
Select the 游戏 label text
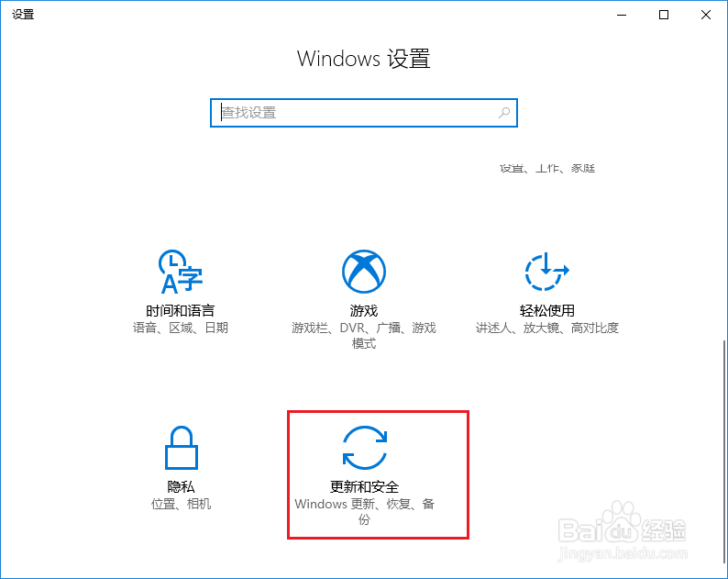pyautogui.click(x=364, y=310)
